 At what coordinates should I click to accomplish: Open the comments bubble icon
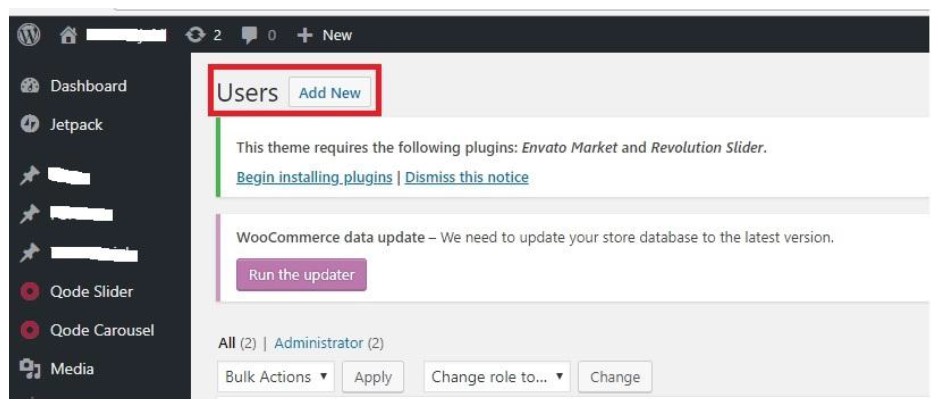coord(250,35)
